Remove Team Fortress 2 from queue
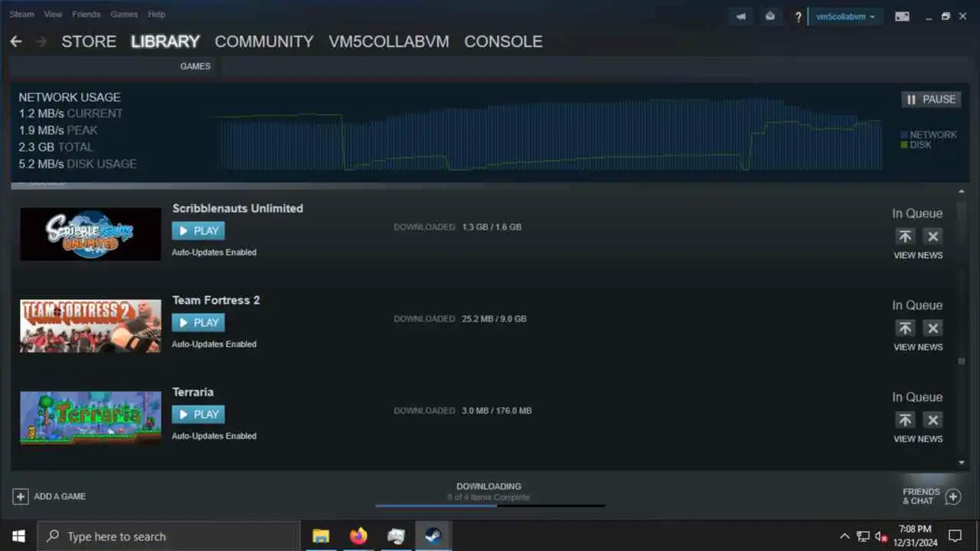Screen dimensions: 980x551 (933, 328)
